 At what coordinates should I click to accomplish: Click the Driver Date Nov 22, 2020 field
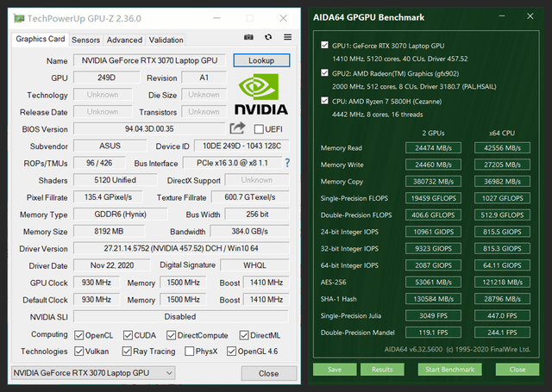pyautogui.click(x=112, y=265)
